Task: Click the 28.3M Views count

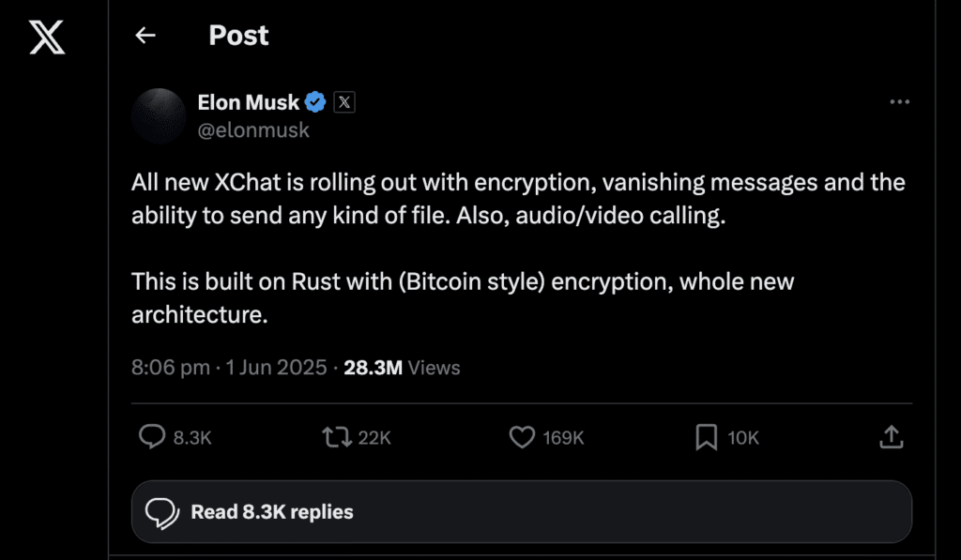Action: pos(402,368)
